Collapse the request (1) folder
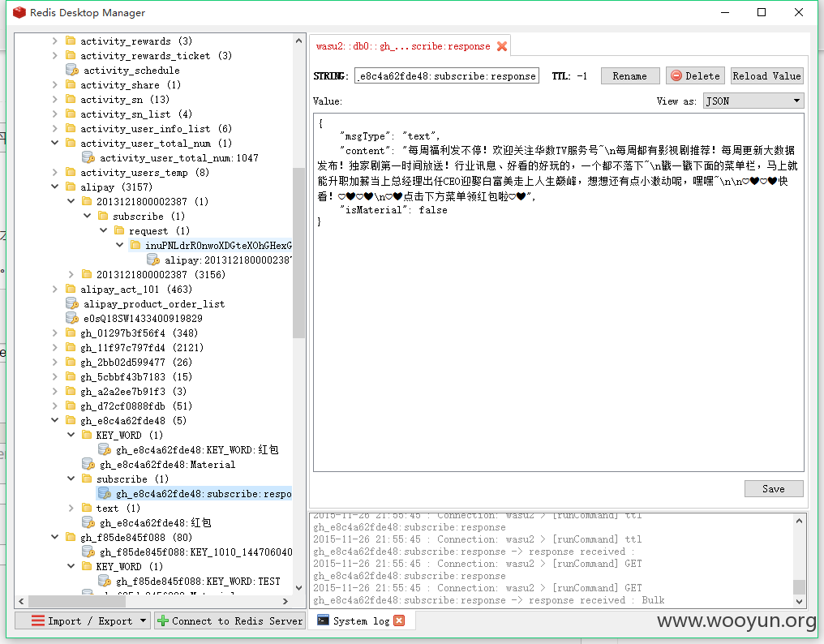 pyautogui.click(x=104, y=230)
